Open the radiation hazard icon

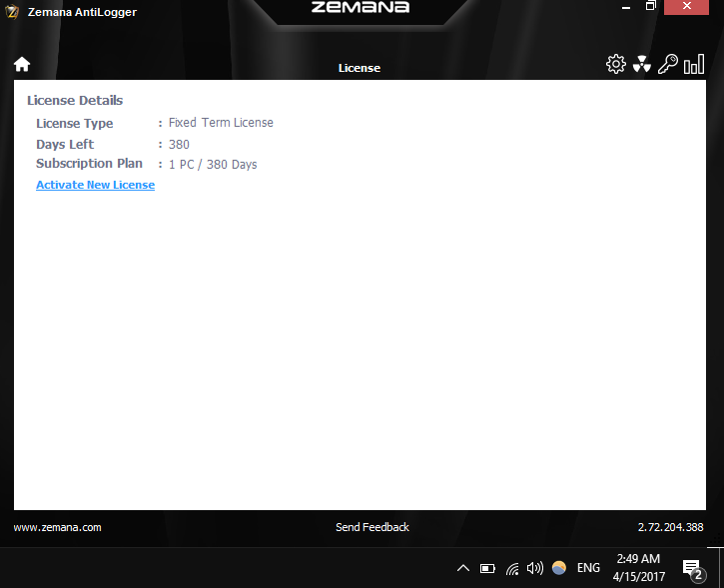click(642, 64)
